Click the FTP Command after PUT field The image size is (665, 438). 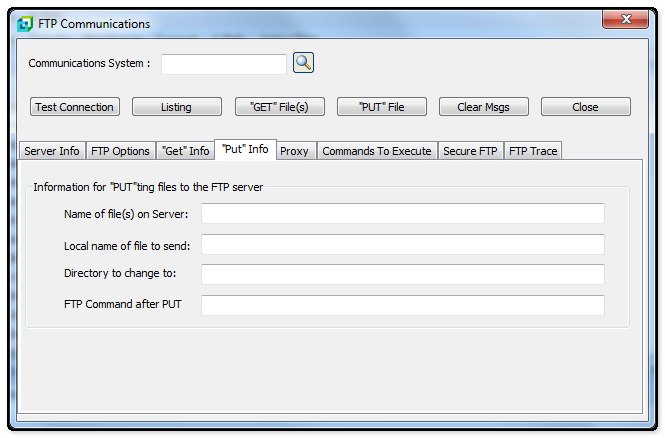point(403,305)
